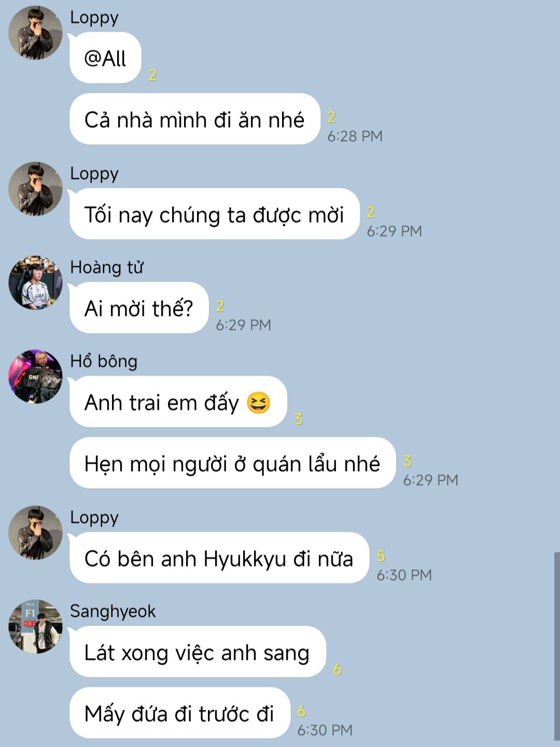Viewport: 560px width, 747px height.
Task: Select the 'Lát xong việc anh sang' message
Action: click(x=197, y=652)
